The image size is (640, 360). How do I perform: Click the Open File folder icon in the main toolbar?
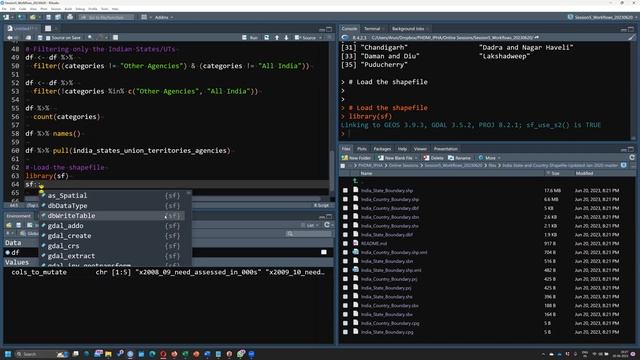pos(33,17)
